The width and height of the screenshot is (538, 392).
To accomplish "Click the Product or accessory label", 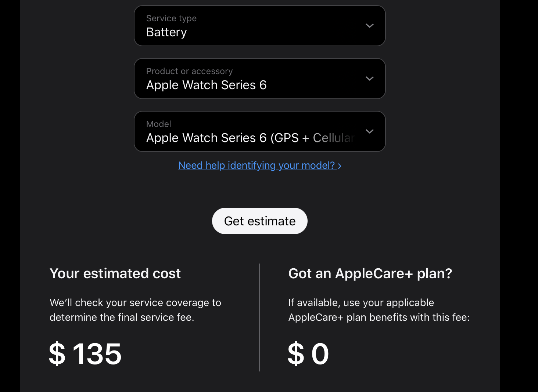I will [x=189, y=71].
